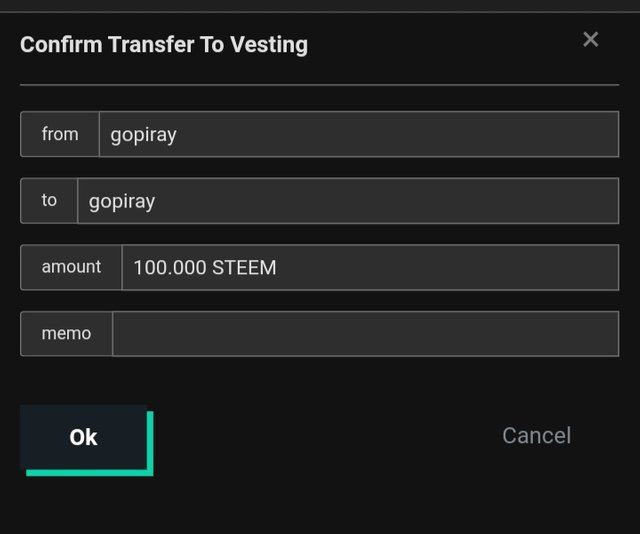Focus the to account input field
640x534 pixels.
point(347,201)
